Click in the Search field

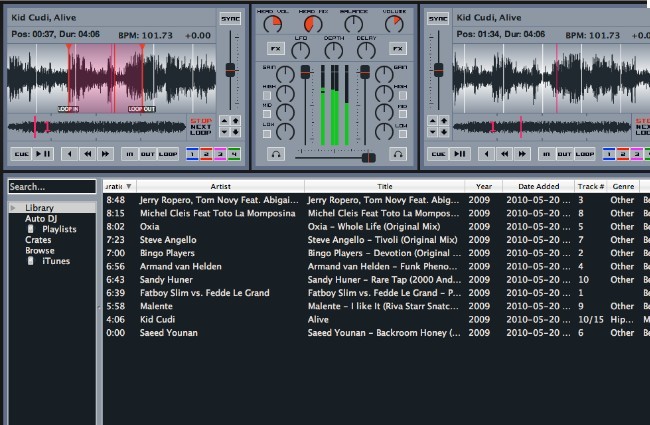[x=52, y=187]
